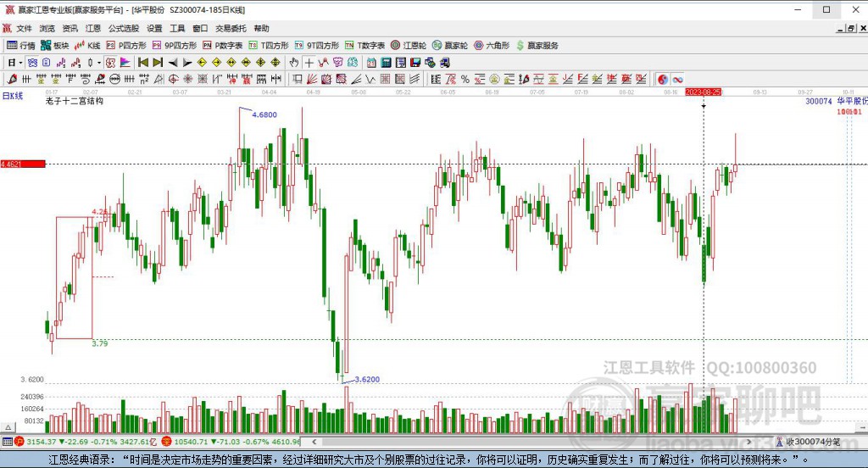Open the 江恩轮 Gann wheel
Screen dimensions: 868x468
click(x=409, y=46)
